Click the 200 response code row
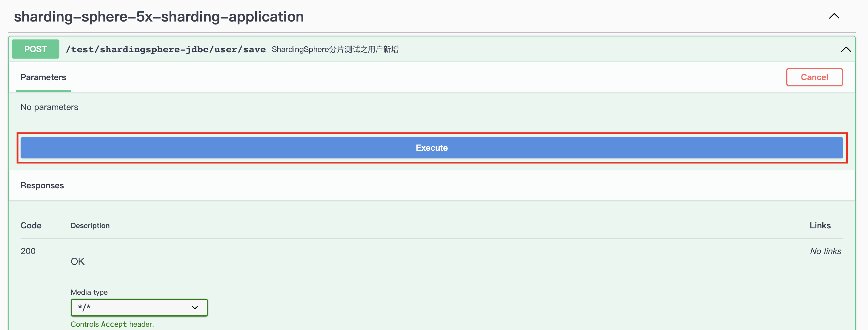 (x=28, y=251)
